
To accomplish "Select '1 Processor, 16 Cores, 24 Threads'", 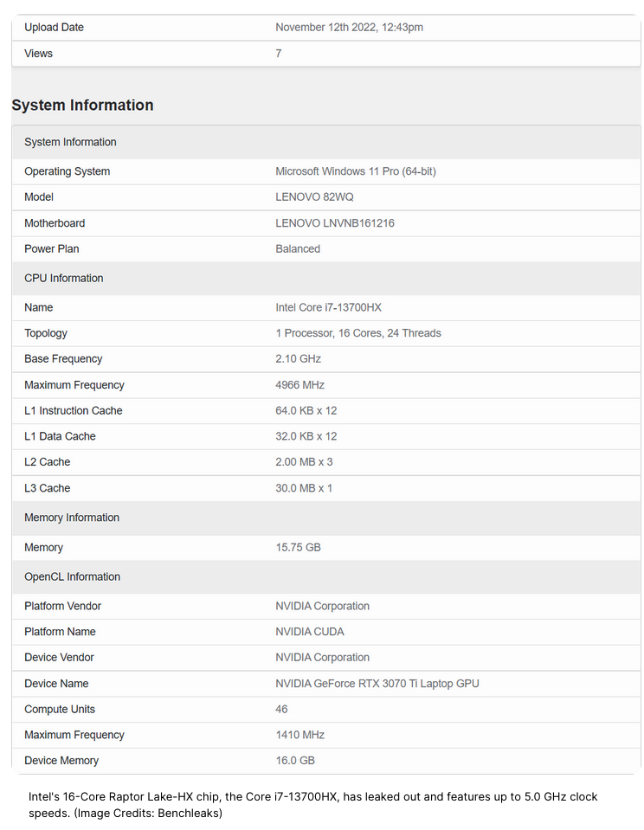I will [x=358, y=333].
